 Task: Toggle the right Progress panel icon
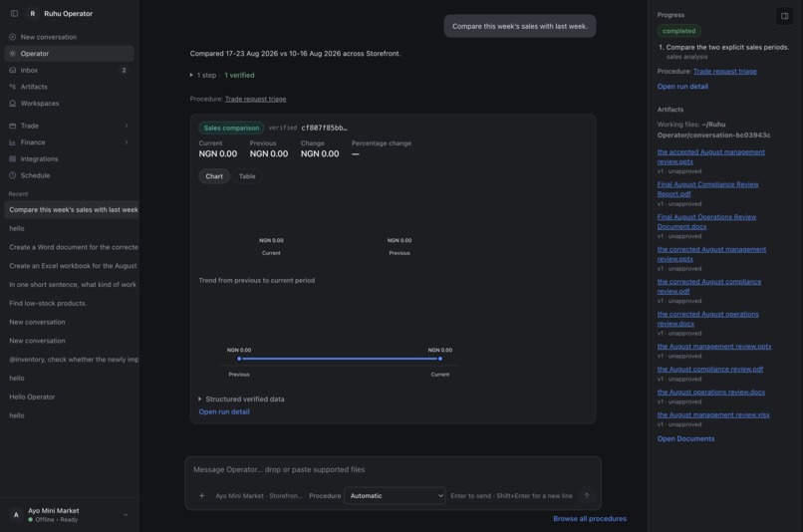coord(784,16)
